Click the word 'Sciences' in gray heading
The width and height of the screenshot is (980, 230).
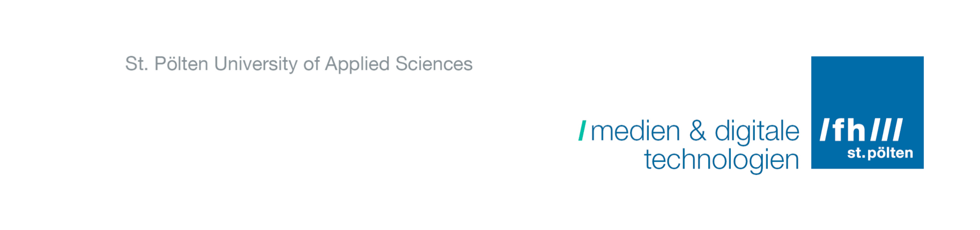tap(434, 64)
